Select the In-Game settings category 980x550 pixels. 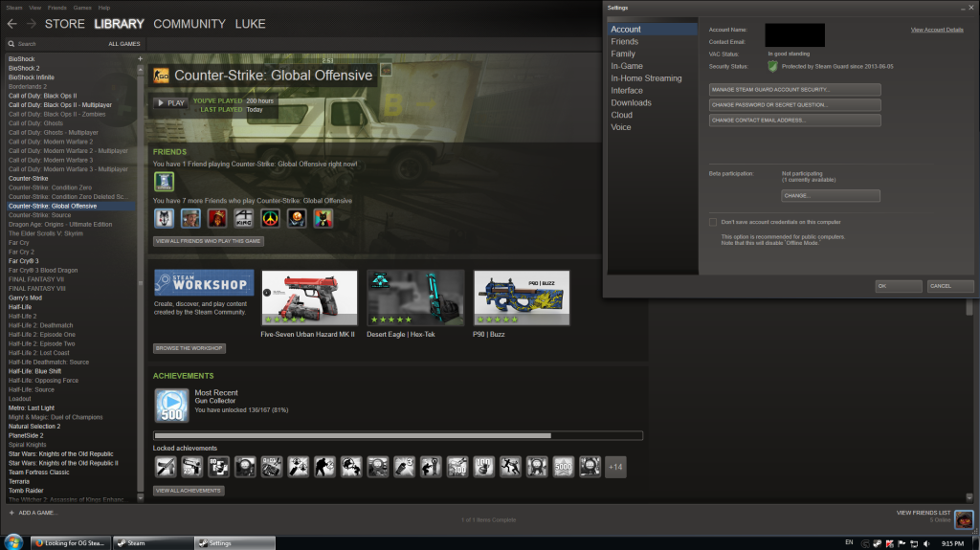click(x=628, y=66)
